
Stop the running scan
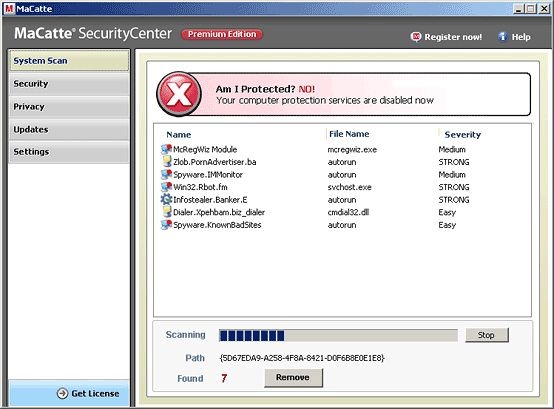[487, 335]
